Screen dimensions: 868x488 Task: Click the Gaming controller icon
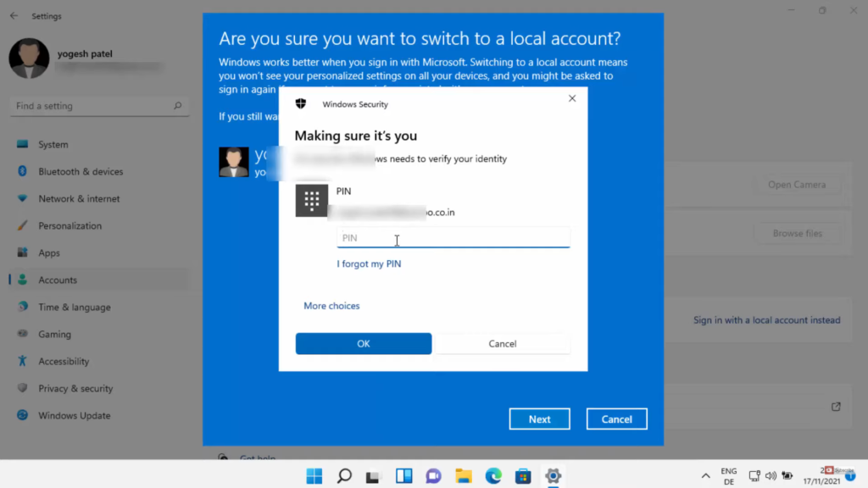coord(22,334)
